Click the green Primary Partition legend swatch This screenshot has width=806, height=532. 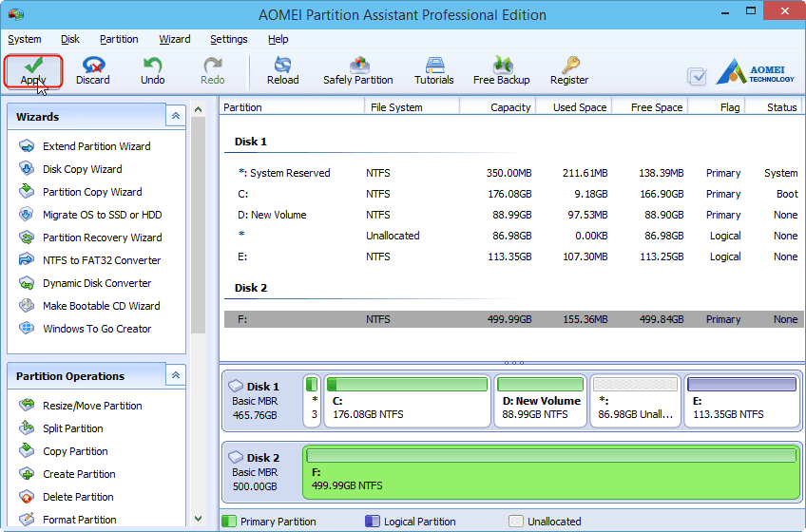(229, 522)
